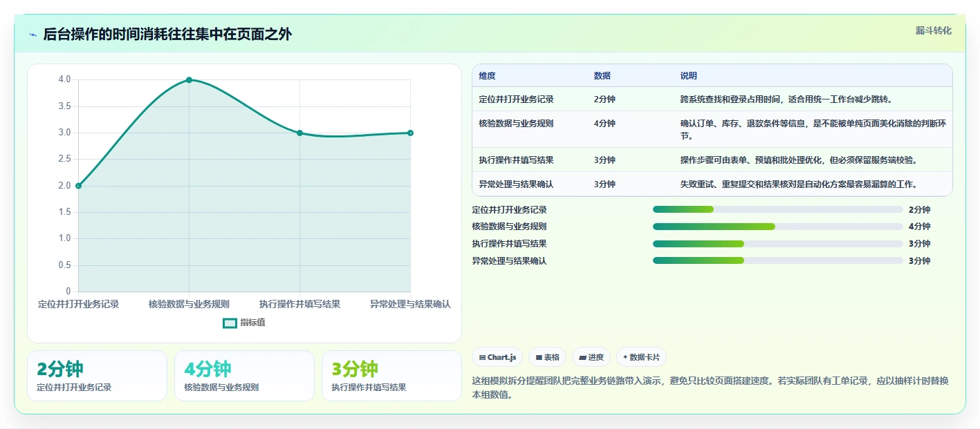The width and height of the screenshot is (980, 429).
Task: Click the progress bar for 核验数据与业务规则
Action: tap(778, 227)
